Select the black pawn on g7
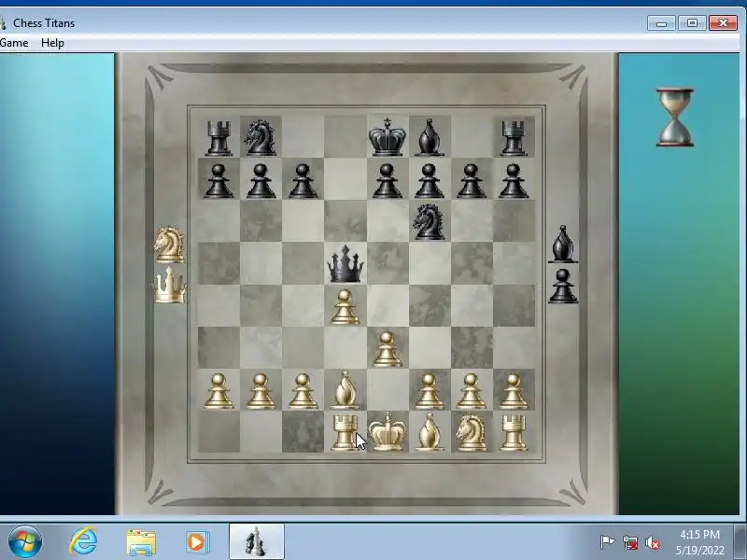The width and height of the screenshot is (747, 560). pyautogui.click(x=472, y=181)
